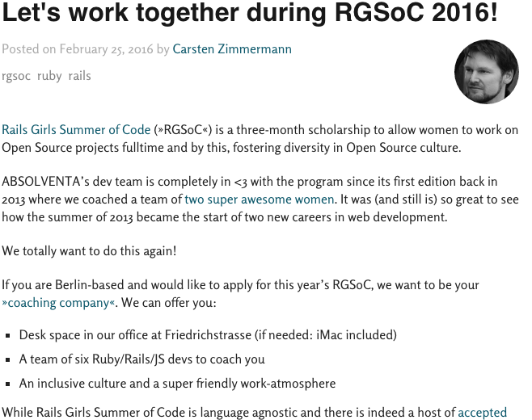Open the »coaching company« link
The height and width of the screenshot is (420, 532).
coord(59,303)
